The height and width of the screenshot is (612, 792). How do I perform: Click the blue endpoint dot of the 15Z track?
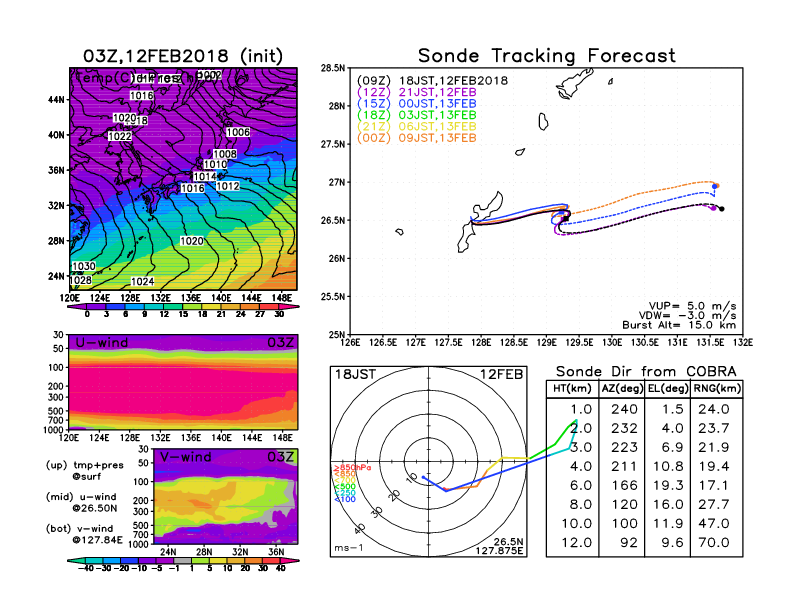point(714,186)
